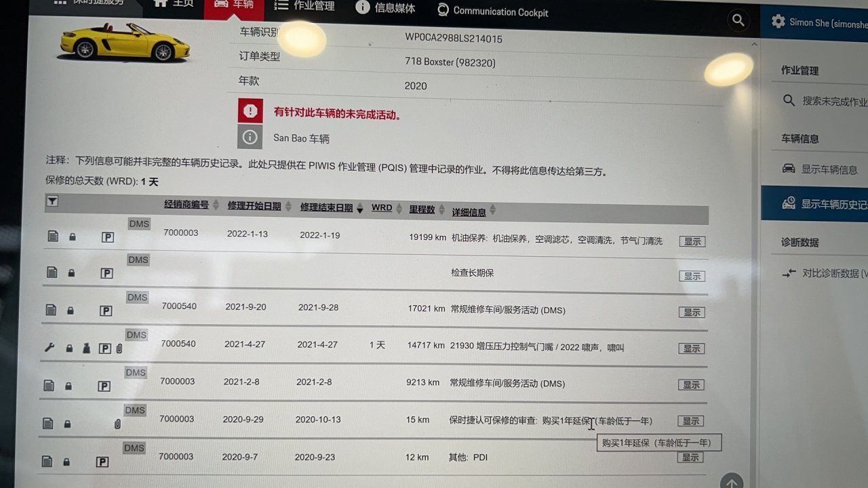Switch to the 信息媒体 tab
The height and width of the screenshot is (488, 868).
pyautogui.click(x=385, y=7)
